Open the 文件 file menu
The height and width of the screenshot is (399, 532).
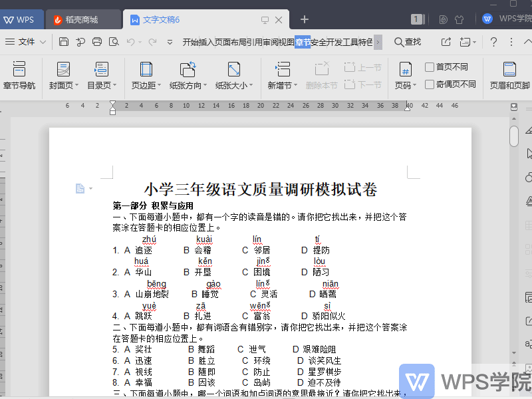(25, 41)
